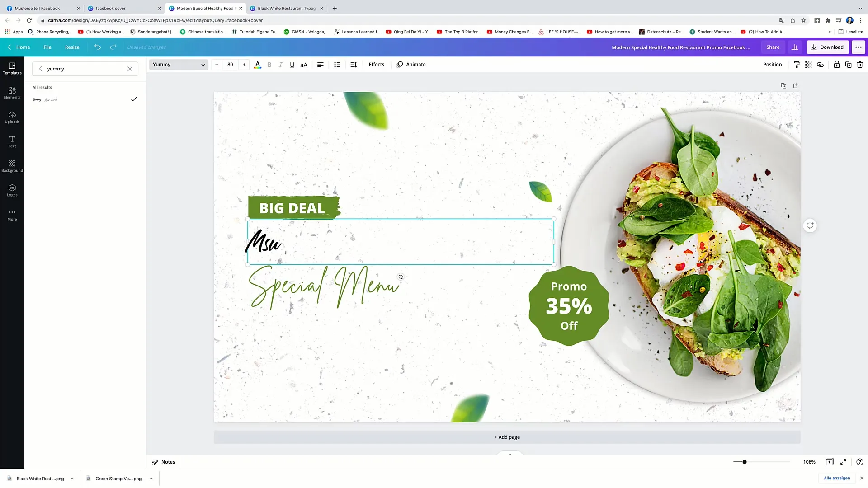Screen dimensions: 868x488
Task: Toggle bold formatting on text
Action: pos(269,64)
